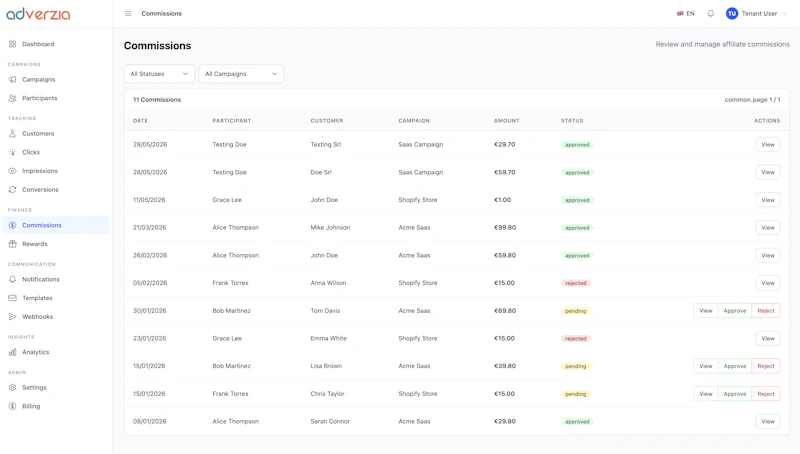View the Anna Wilson rejected commission
This screenshot has height=454, width=800.
[x=767, y=283]
